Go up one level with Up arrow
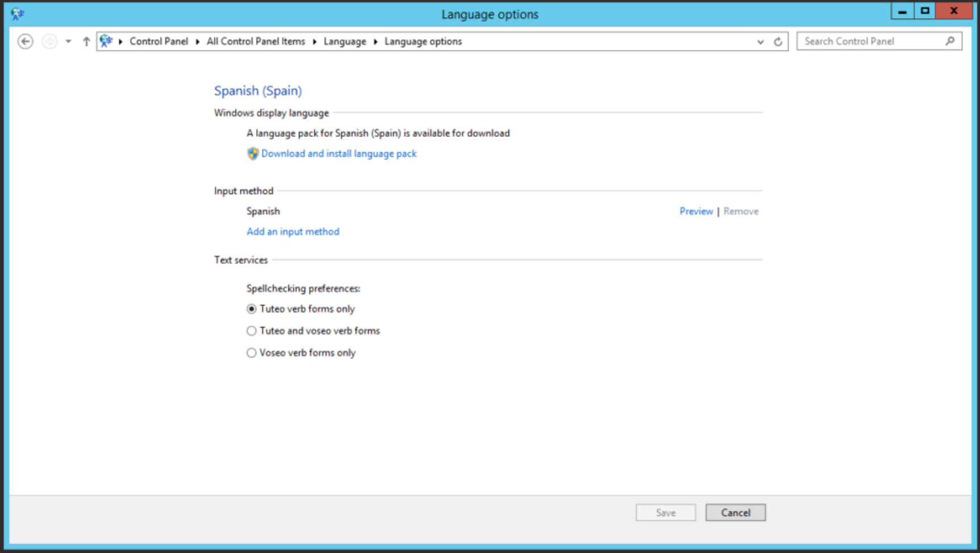This screenshot has height=553, width=980. pos(86,41)
